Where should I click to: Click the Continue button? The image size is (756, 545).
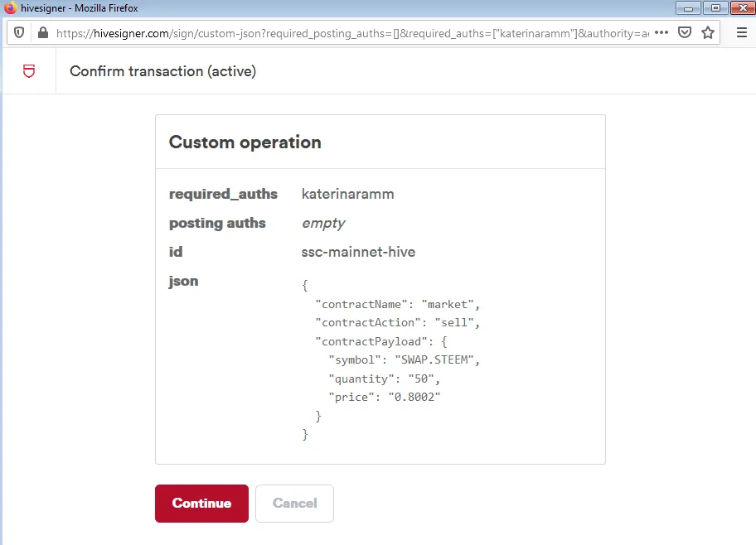pyautogui.click(x=201, y=503)
